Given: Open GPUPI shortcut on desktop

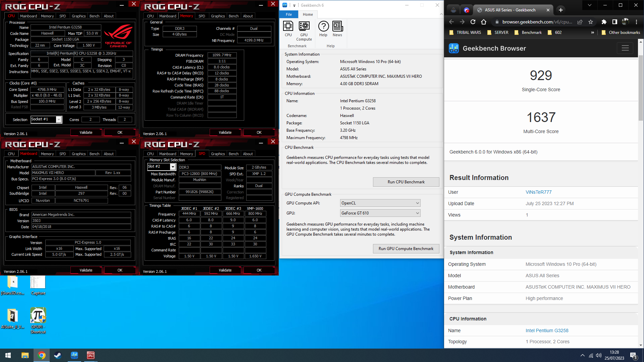Looking at the screenshot, I should point(38,320).
